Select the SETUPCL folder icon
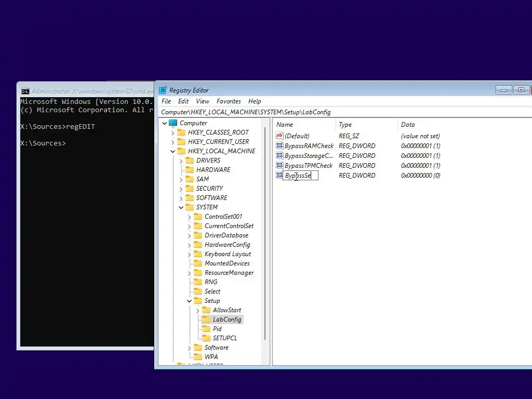The width and height of the screenshot is (532, 399). tap(206, 338)
